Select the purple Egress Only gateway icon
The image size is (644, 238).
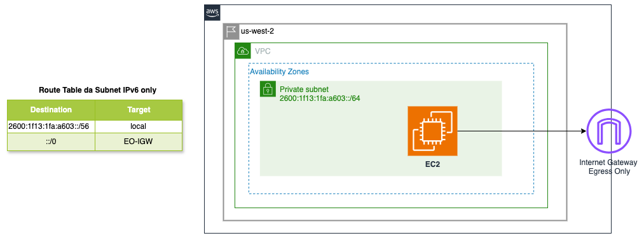[608, 131]
